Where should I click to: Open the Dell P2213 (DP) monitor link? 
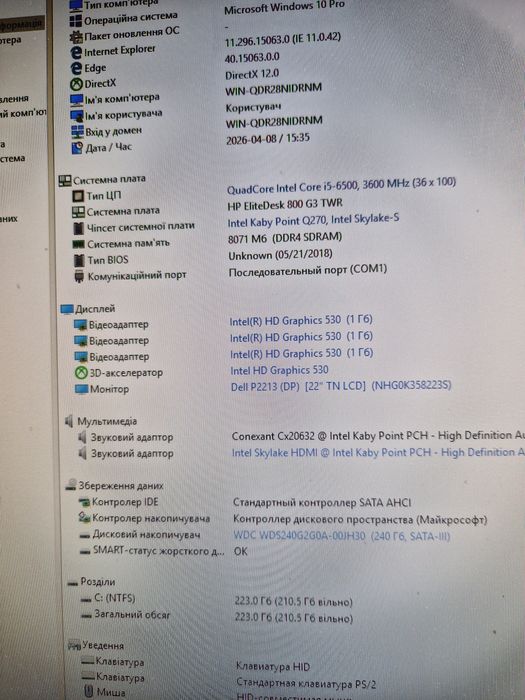[x=341, y=386]
